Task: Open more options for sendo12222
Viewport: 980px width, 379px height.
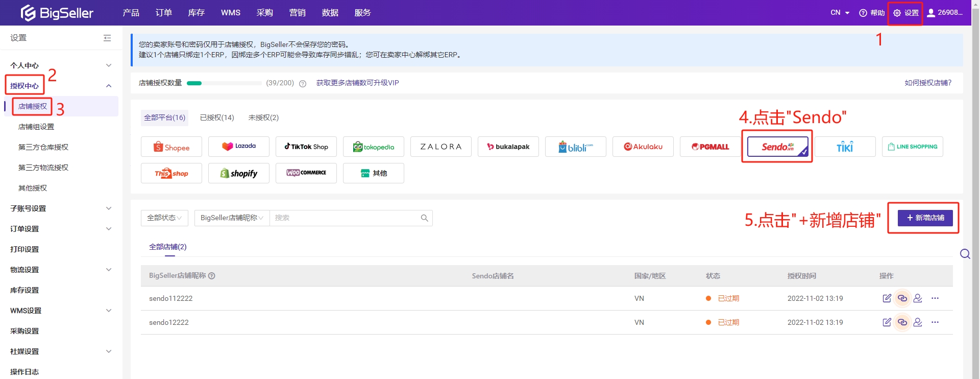Action: click(935, 322)
